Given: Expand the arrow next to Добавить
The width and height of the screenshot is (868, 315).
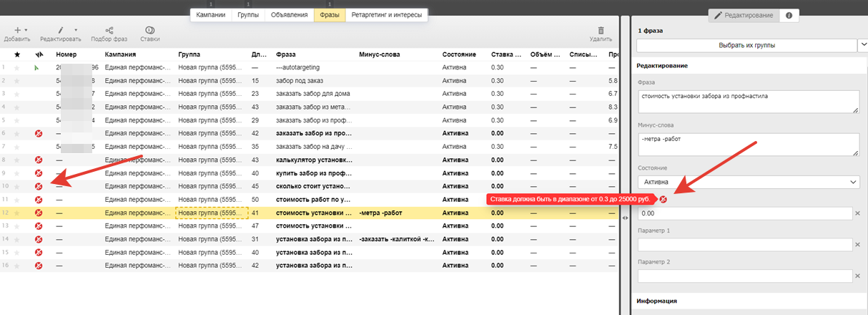Looking at the screenshot, I should pyautogui.click(x=26, y=30).
